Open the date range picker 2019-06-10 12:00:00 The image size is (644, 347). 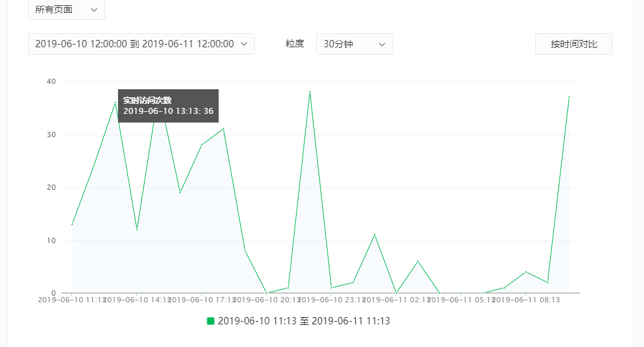point(141,44)
